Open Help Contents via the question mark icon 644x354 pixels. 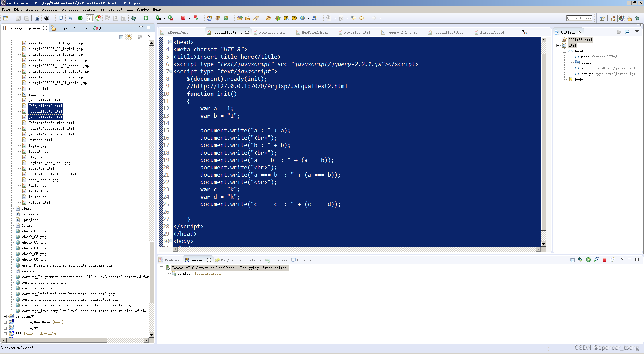294,18
